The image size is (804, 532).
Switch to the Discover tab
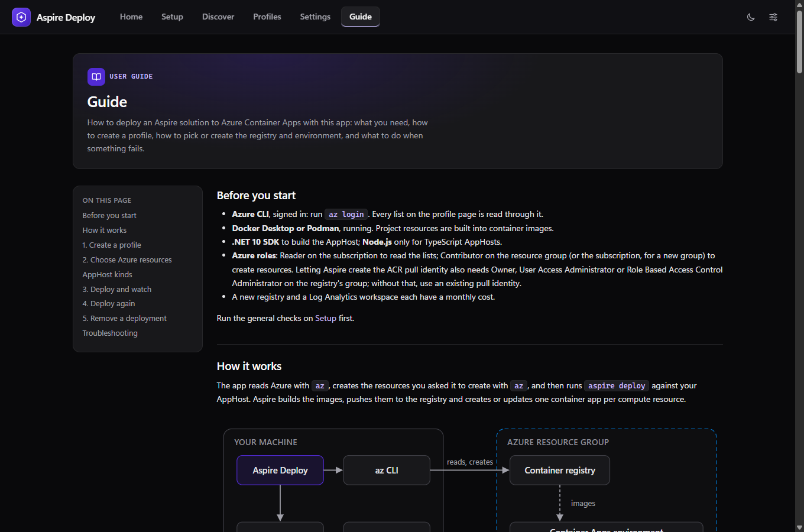(218, 17)
